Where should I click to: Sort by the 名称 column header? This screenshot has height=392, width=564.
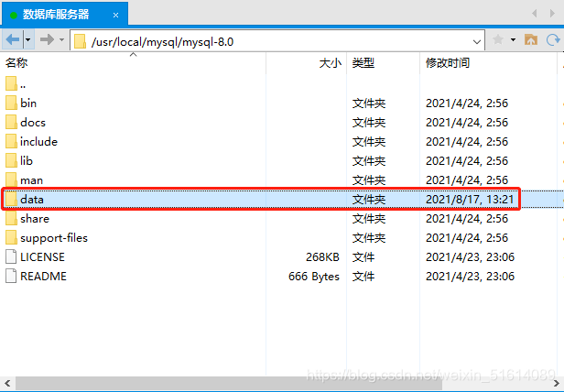coord(133,63)
